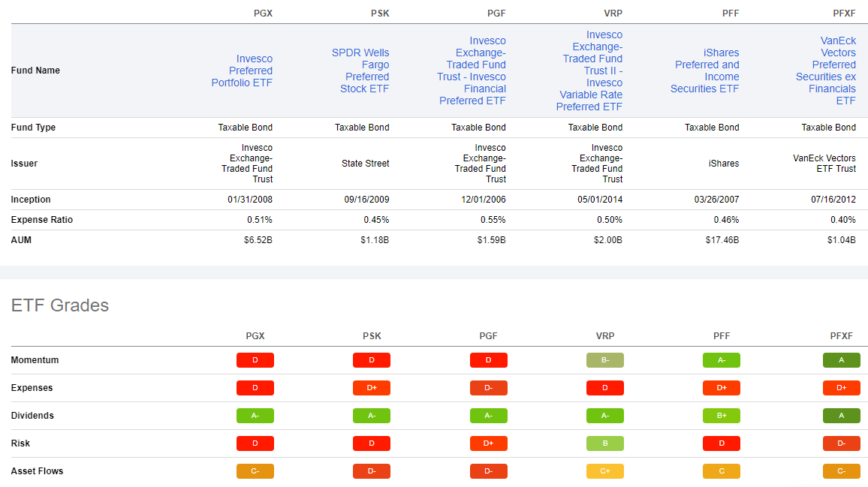
Task: Click the $1.04B AUM value
Action: 842,240
